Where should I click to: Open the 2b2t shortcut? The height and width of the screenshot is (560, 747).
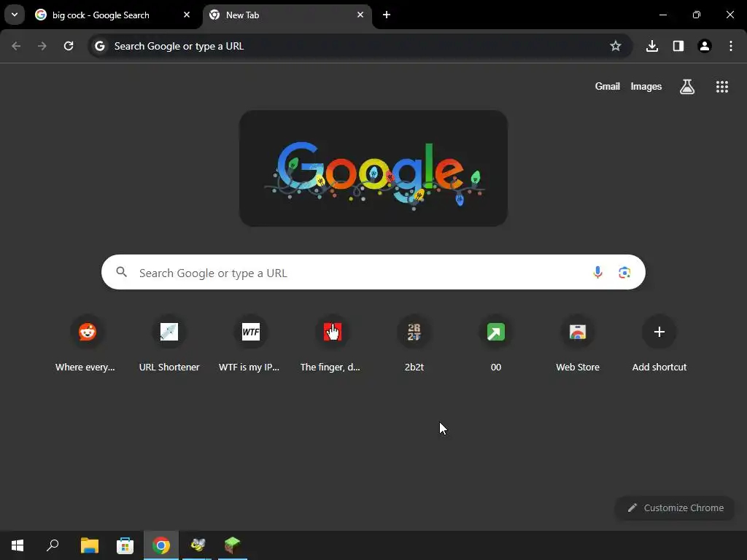pyautogui.click(x=414, y=344)
